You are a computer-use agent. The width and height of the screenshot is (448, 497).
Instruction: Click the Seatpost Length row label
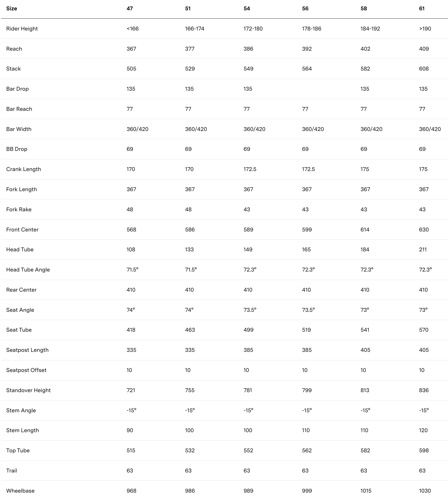(27, 350)
